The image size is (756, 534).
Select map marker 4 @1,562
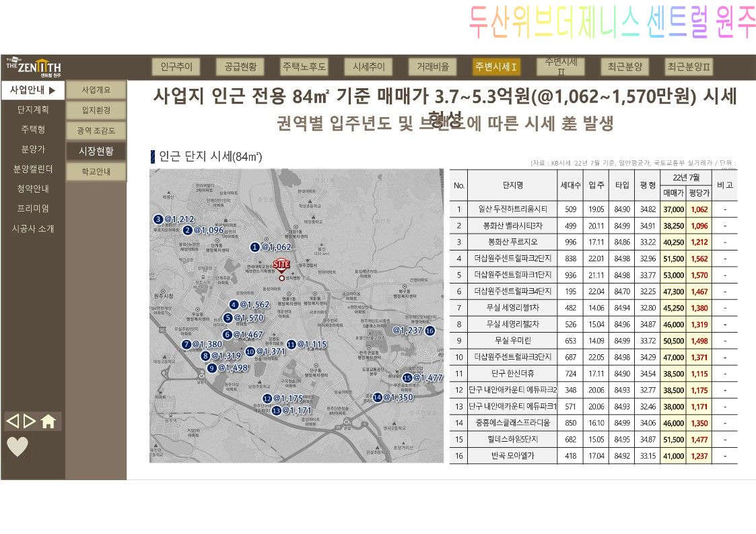click(249, 304)
